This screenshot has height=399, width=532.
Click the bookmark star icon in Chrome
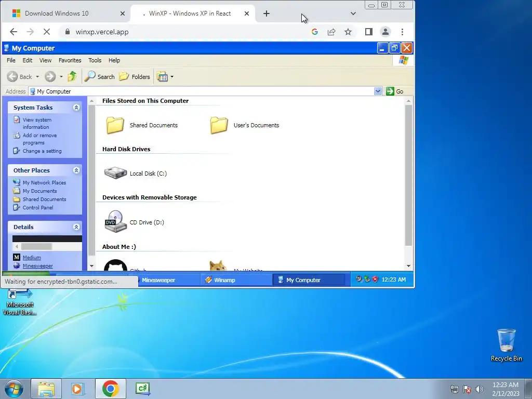click(x=348, y=32)
